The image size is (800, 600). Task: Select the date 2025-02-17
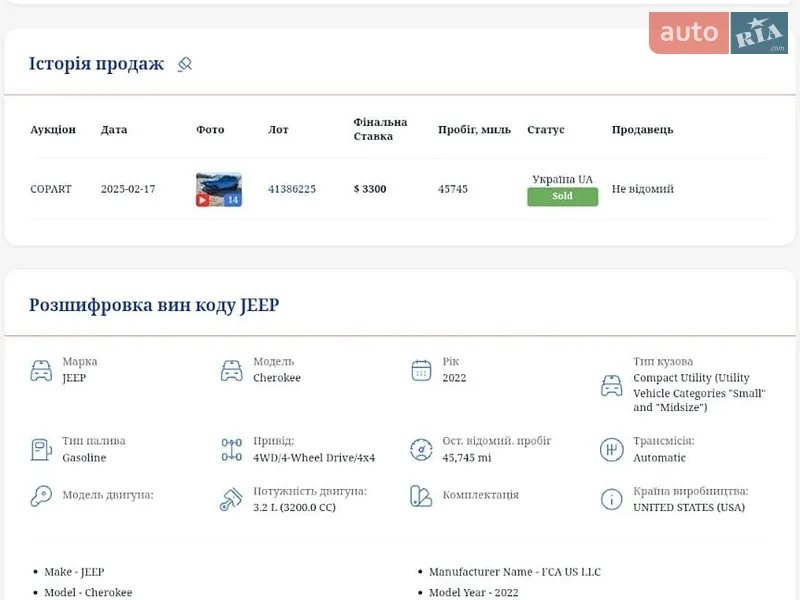(128, 189)
